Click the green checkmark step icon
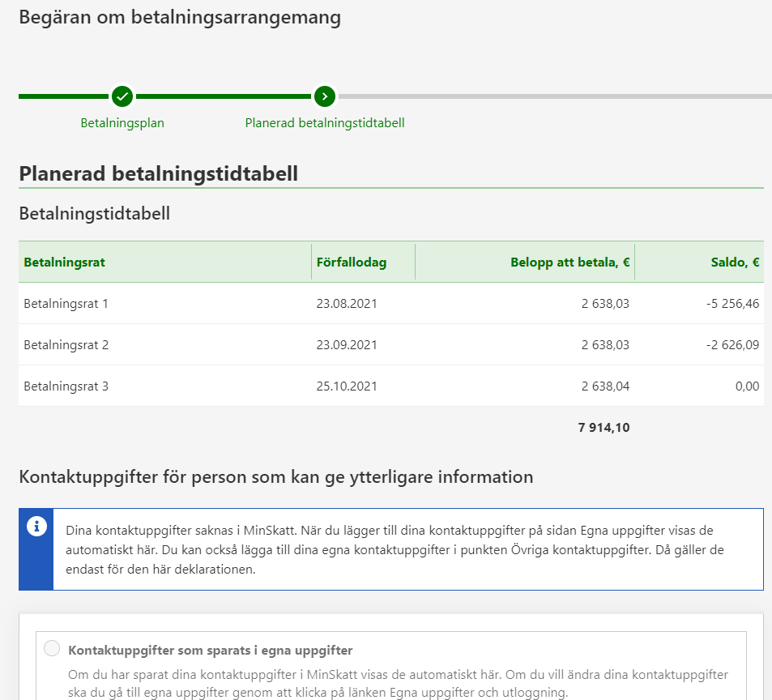Screen dimensions: 772x700 click(x=122, y=96)
